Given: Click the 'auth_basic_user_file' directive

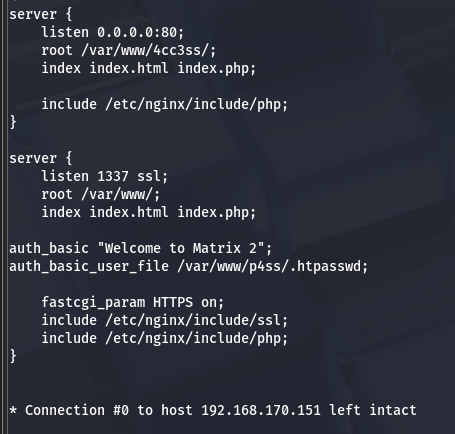Looking at the screenshot, I should click(x=89, y=267).
